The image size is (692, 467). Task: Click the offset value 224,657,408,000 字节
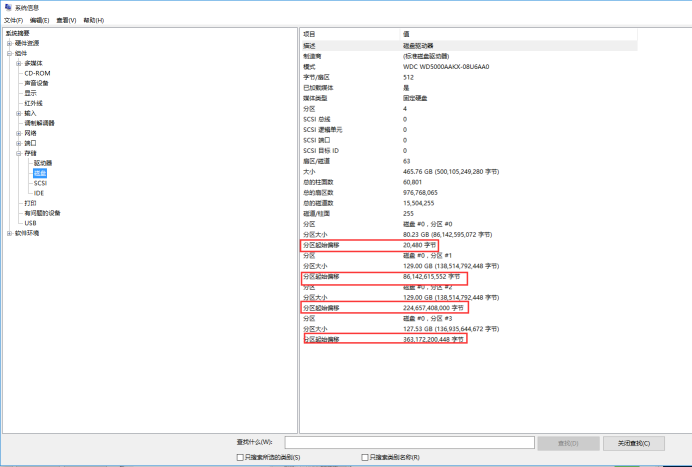click(x=433, y=308)
